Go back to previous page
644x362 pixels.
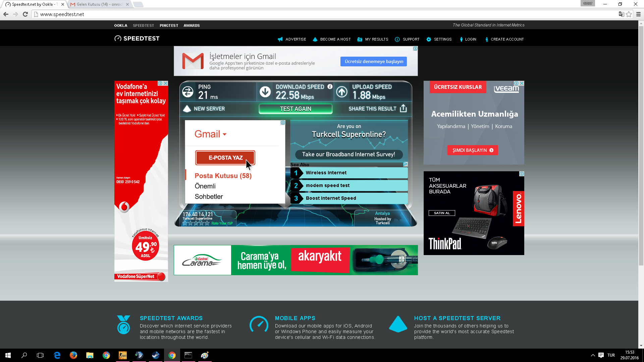[x=6, y=14]
